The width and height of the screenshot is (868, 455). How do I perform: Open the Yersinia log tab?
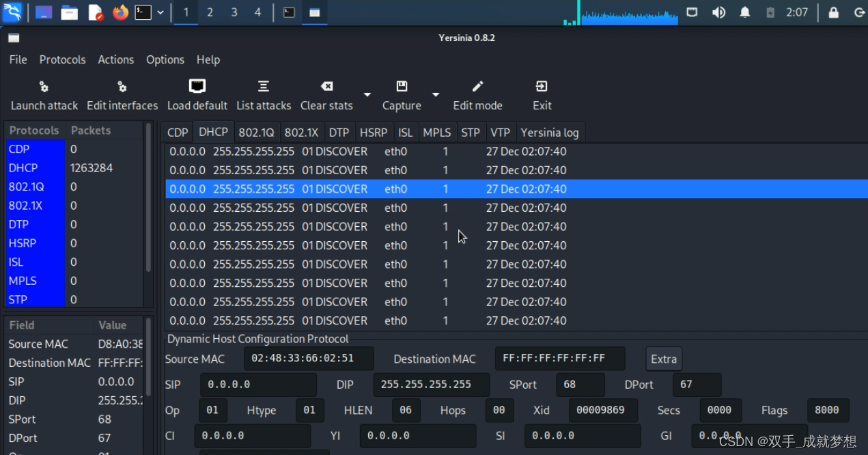pos(550,133)
